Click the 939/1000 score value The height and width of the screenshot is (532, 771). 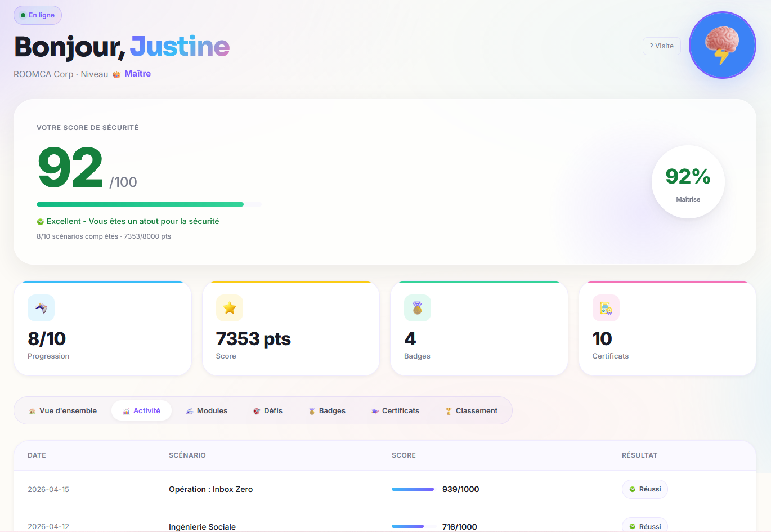tap(461, 489)
